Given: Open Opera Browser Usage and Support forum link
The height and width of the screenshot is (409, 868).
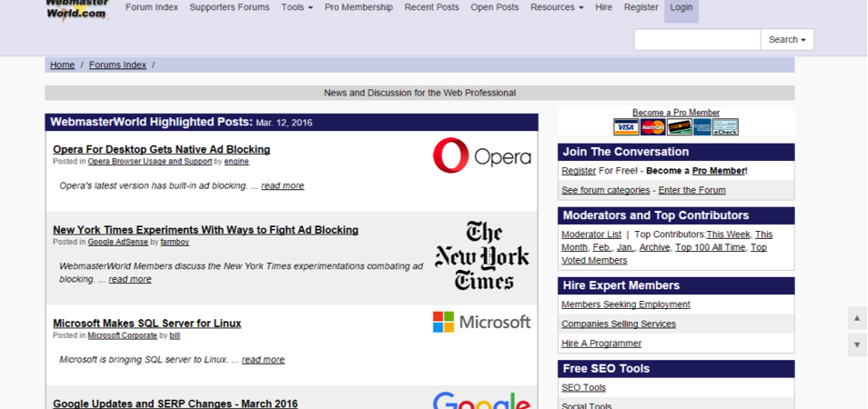Looking at the screenshot, I should tap(150, 162).
